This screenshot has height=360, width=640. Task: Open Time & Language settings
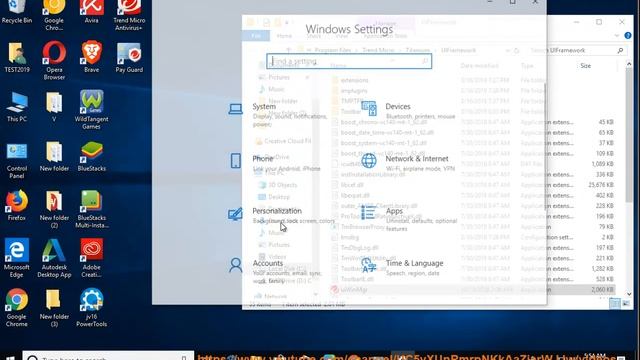(402, 267)
